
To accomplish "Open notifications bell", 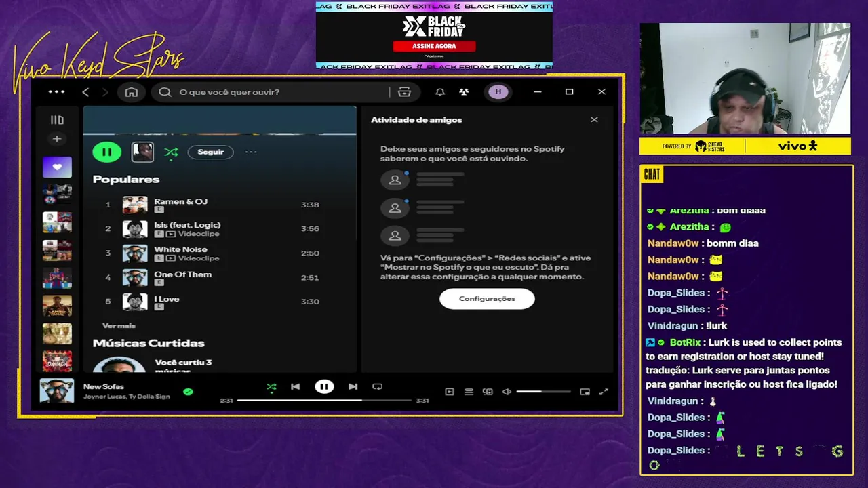I will (440, 92).
